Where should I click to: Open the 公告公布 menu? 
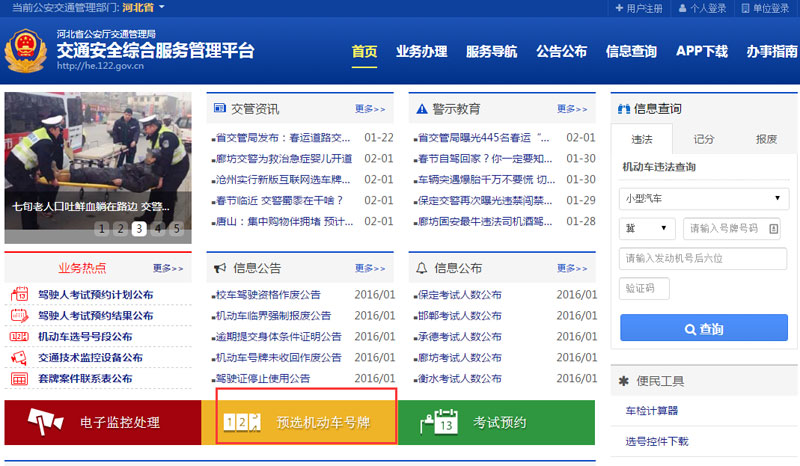[561, 52]
